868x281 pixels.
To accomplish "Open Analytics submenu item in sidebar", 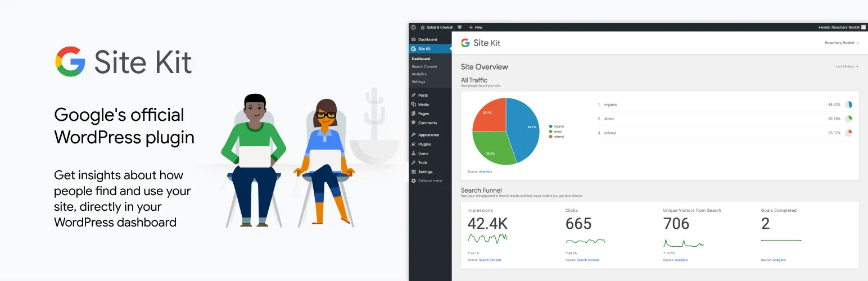I will coord(419,74).
